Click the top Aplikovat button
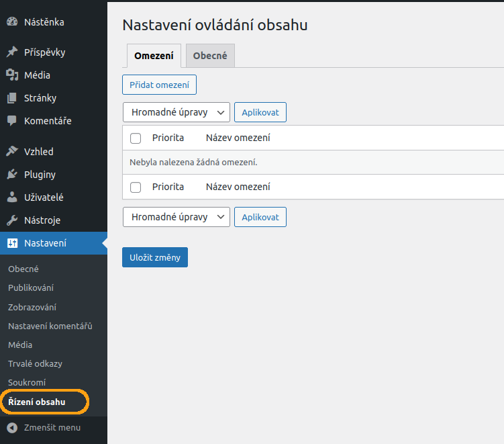Image resolution: width=504 pixels, height=444 pixels. [260, 112]
